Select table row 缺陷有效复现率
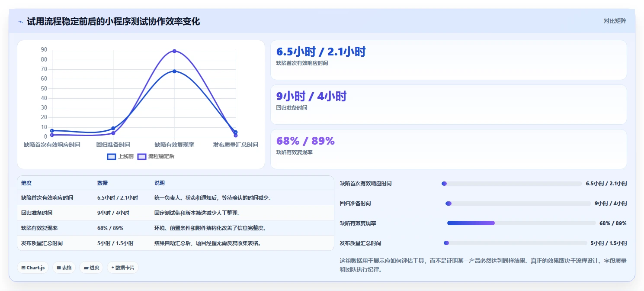The height and width of the screenshot is (291, 644). point(176,228)
